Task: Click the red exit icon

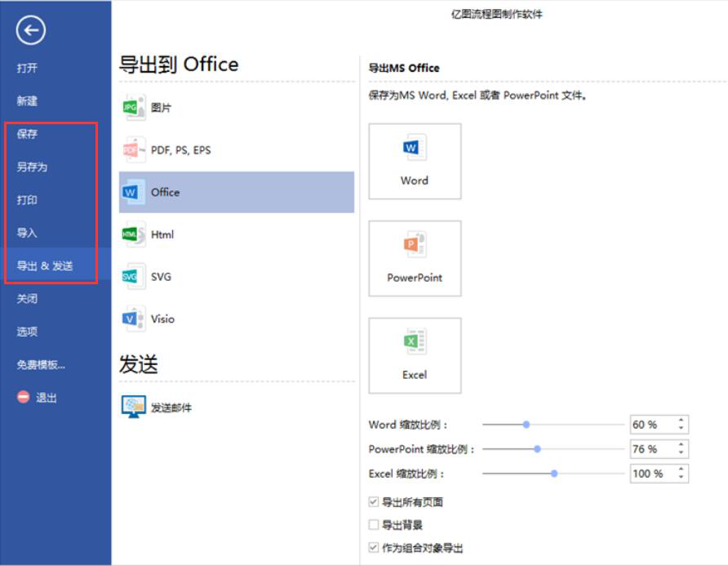Action: (23, 397)
